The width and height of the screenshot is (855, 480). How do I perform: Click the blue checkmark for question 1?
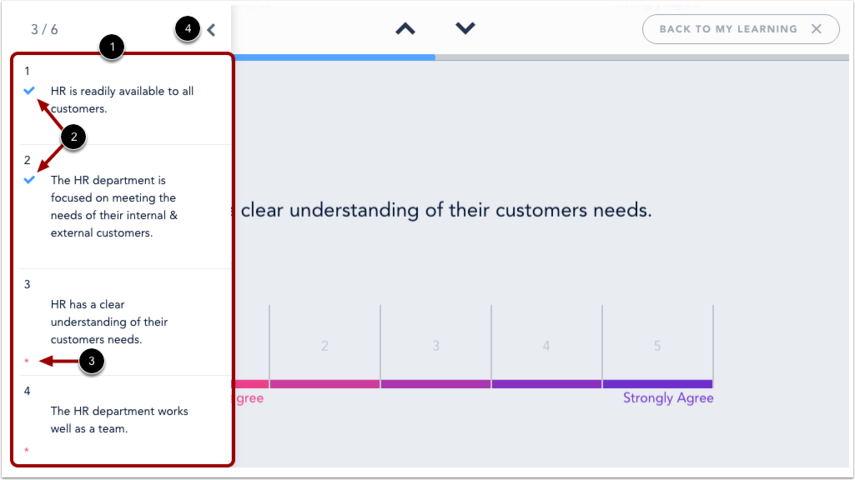pyautogui.click(x=29, y=91)
